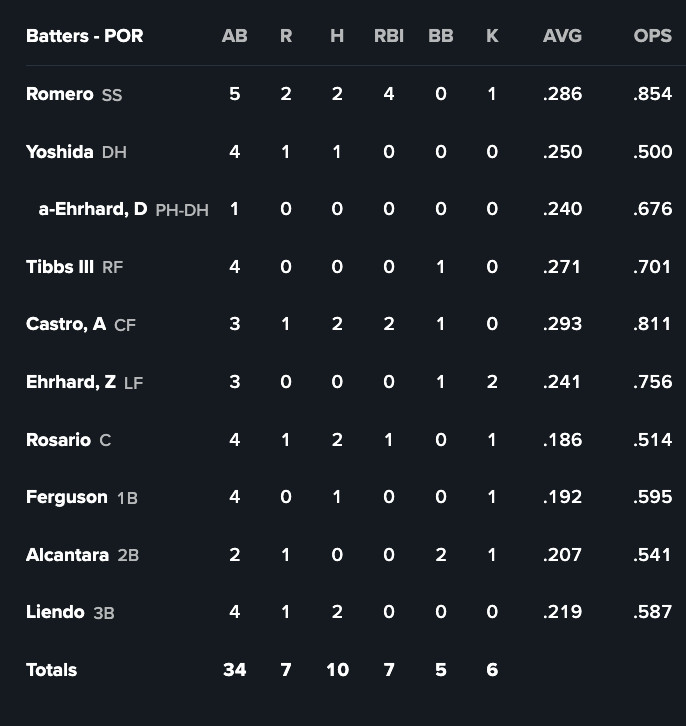The image size is (686, 726).
Task: Click the AVG column header
Action: coord(562,36)
